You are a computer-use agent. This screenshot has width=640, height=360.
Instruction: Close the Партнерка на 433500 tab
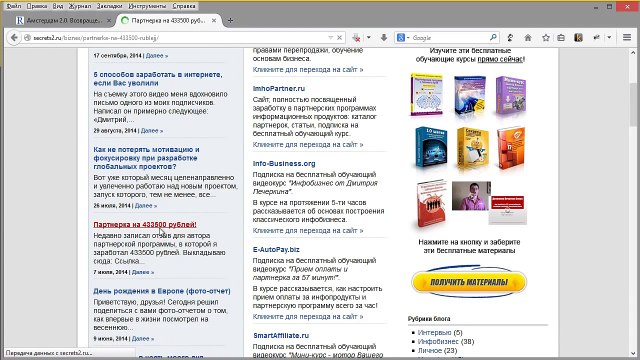point(214,20)
